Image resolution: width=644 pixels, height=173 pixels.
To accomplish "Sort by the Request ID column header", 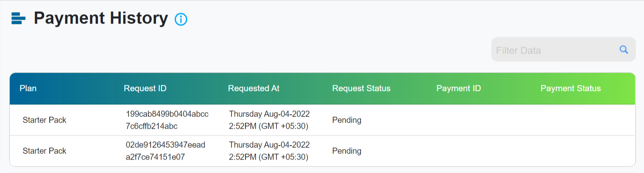I will tap(145, 88).
